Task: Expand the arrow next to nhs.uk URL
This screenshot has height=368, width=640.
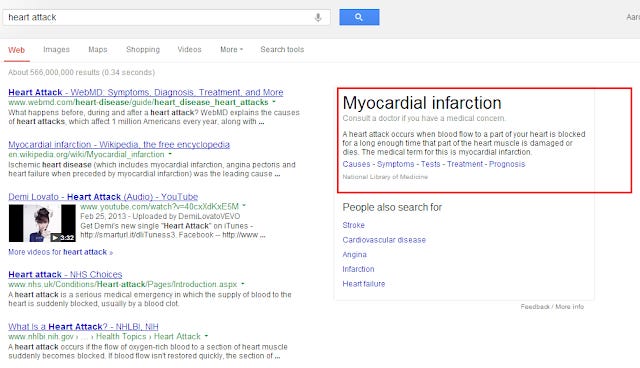Action: tap(242, 284)
